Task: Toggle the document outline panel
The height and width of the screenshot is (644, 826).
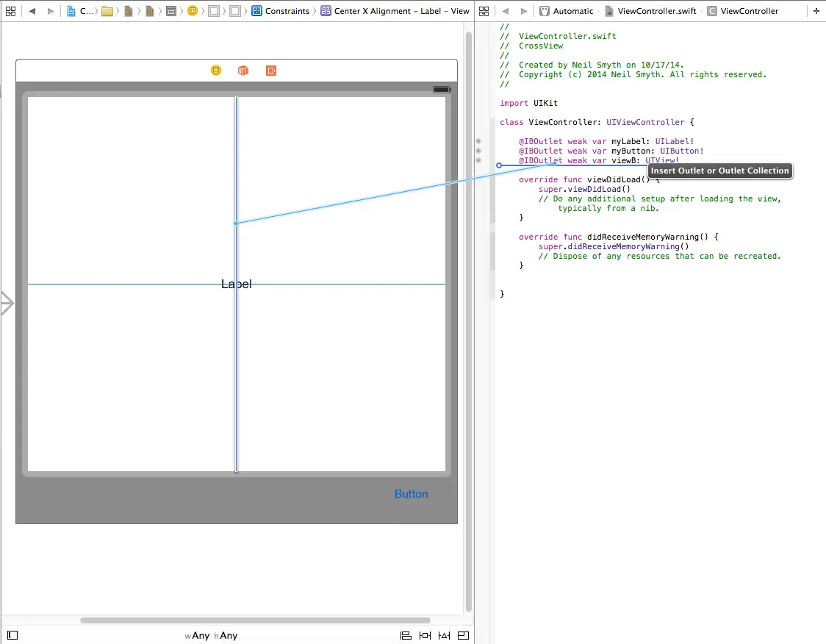Action: coord(12,635)
